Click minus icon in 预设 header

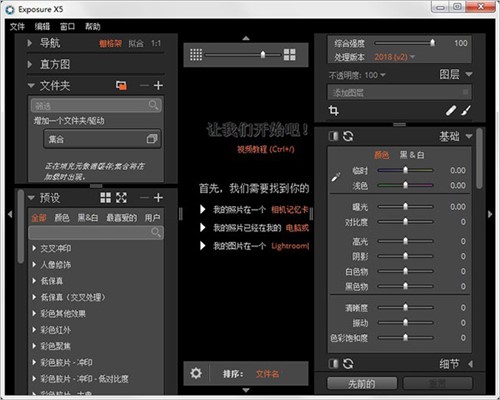point(144,198)
